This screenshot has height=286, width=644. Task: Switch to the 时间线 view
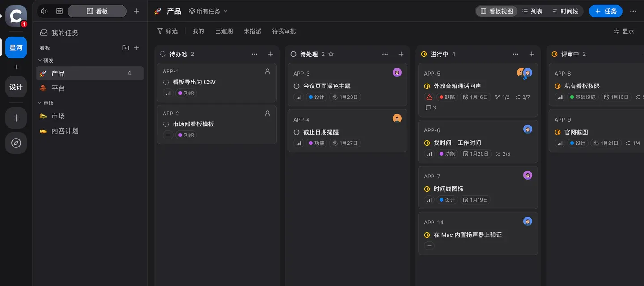(x=565, y=11)
